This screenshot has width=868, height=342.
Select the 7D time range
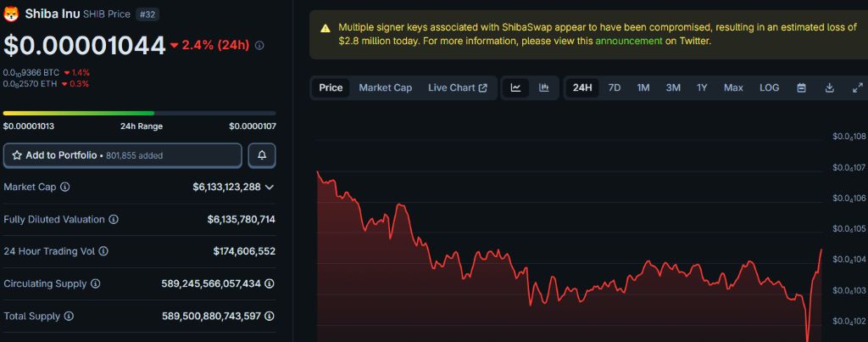click(x=615, y=87)
